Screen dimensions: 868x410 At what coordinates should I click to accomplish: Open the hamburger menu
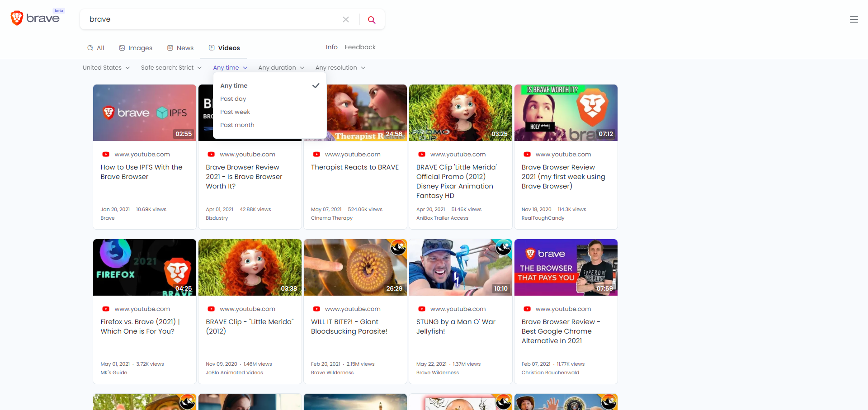point(854,19)
